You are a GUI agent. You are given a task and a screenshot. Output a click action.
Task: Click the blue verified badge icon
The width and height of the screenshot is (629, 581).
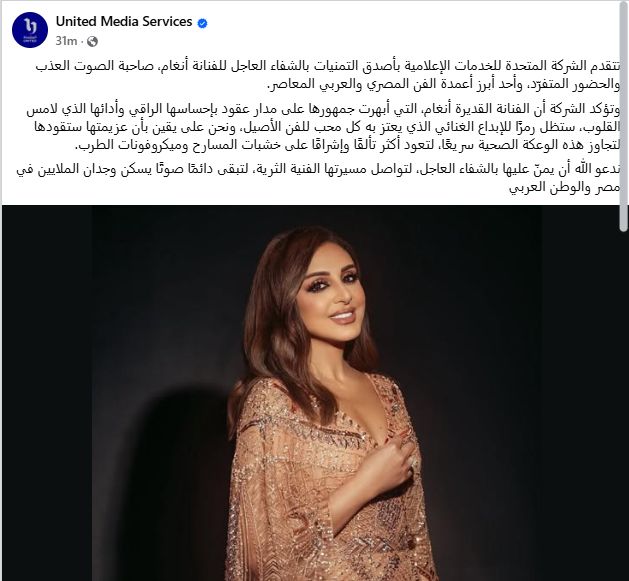point(203,23)
